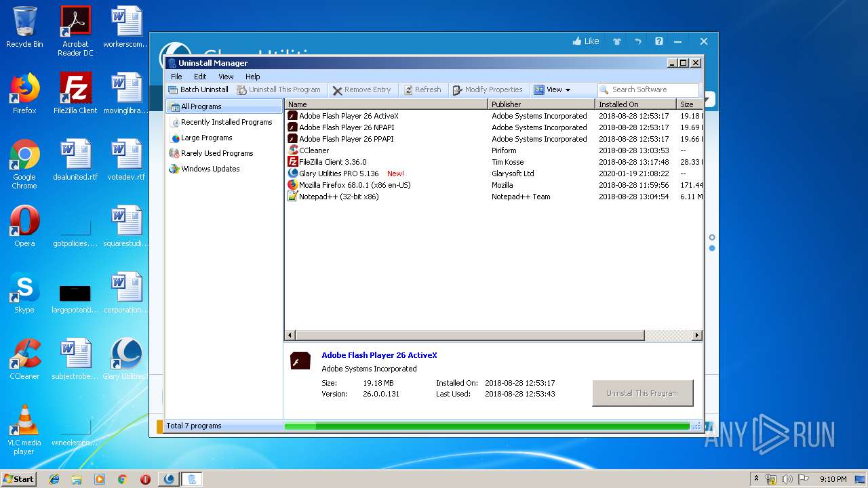Select Adobe Flash Player 26 ActiveX row

pyautogui.click(x=494, y=116)
